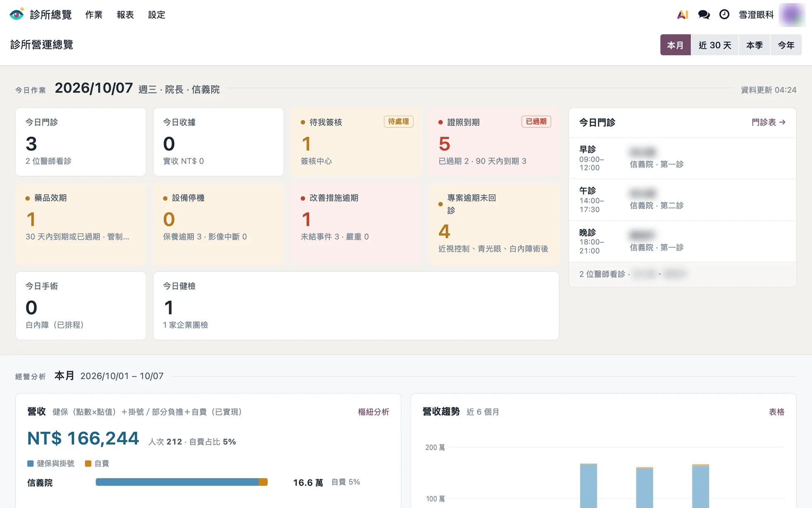Open the 門診表 link

(x=768, y=122)
